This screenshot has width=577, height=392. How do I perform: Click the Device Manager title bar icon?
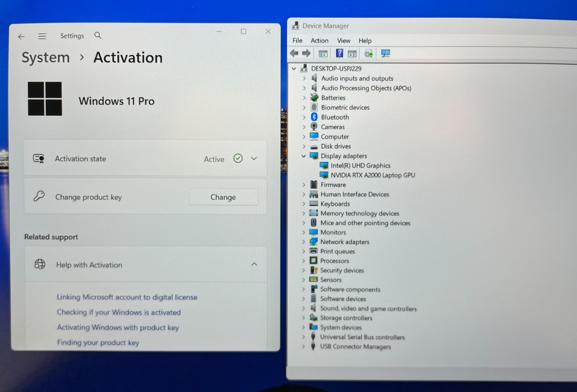[x=295, y=25]
